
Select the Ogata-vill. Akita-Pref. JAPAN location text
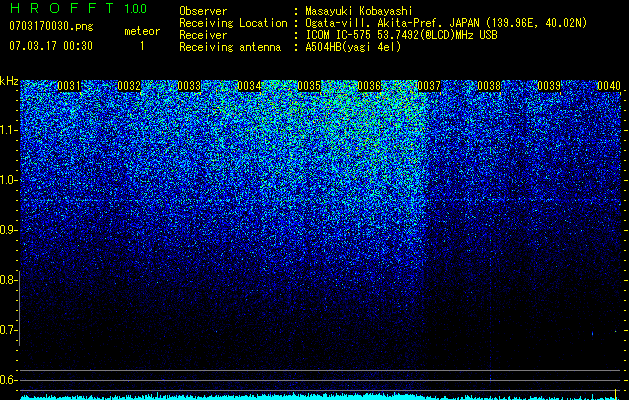coord(446,23)
